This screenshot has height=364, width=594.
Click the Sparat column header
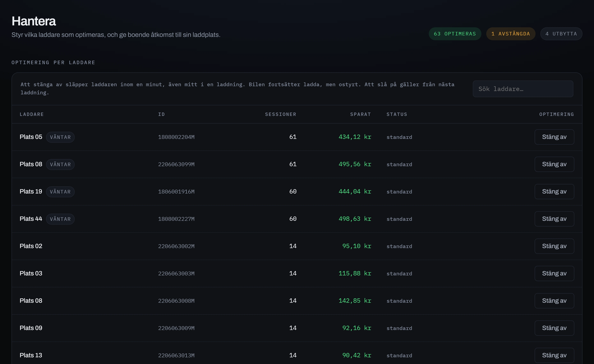click(360, 114)
